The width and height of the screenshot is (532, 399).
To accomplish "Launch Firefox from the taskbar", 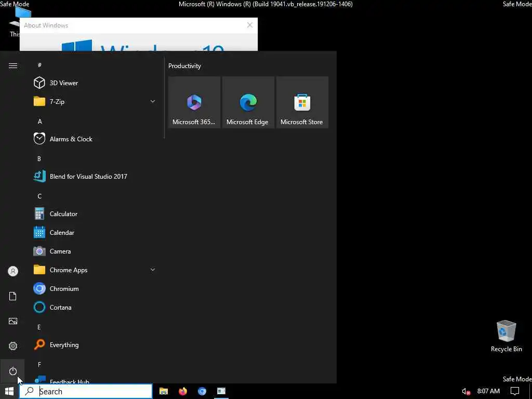I will 183,391.
